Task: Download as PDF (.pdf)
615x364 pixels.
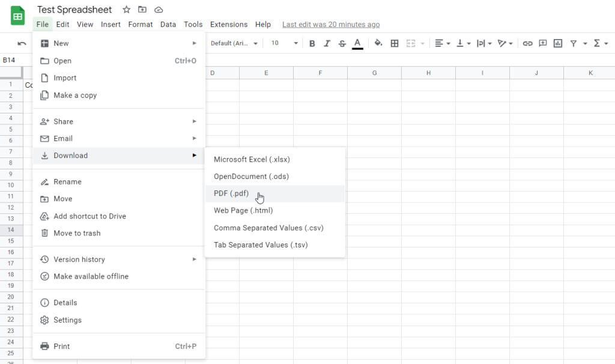Action: pos(275,193)
